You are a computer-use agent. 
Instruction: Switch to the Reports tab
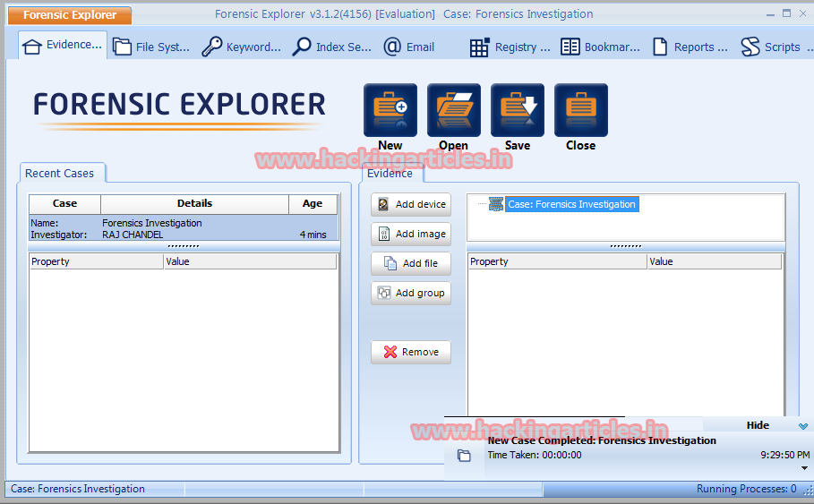690,47
